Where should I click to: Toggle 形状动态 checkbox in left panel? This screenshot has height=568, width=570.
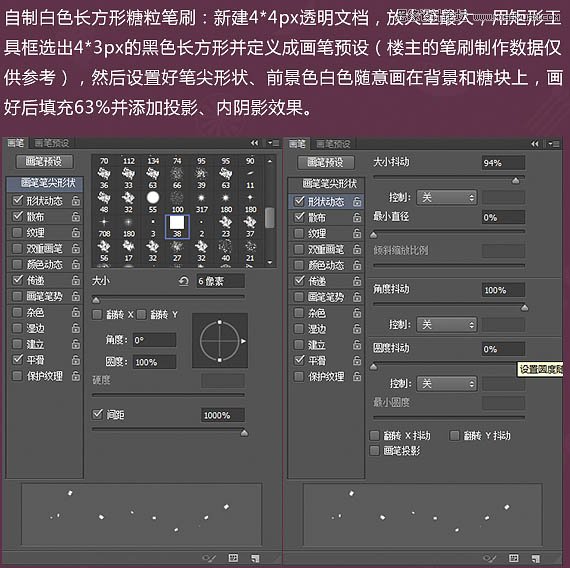(x=17, y=200)
